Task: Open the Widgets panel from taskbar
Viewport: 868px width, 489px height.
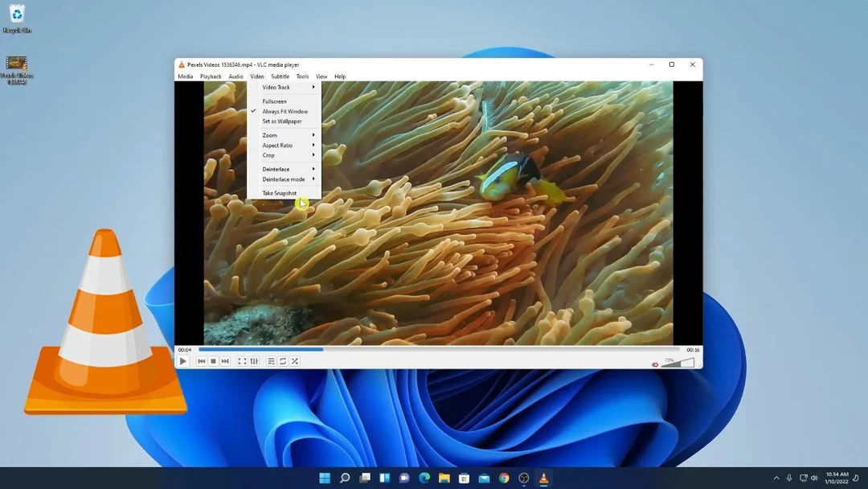Action: point(385,478)
